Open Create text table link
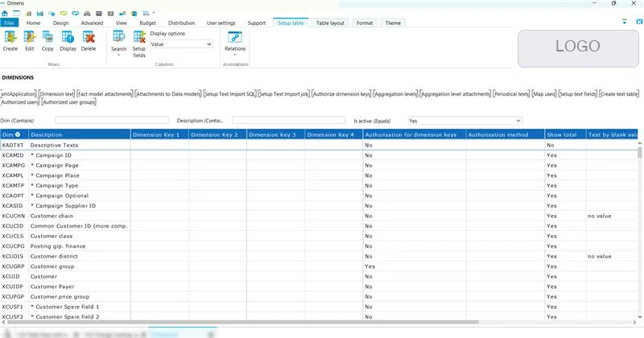 619,93
